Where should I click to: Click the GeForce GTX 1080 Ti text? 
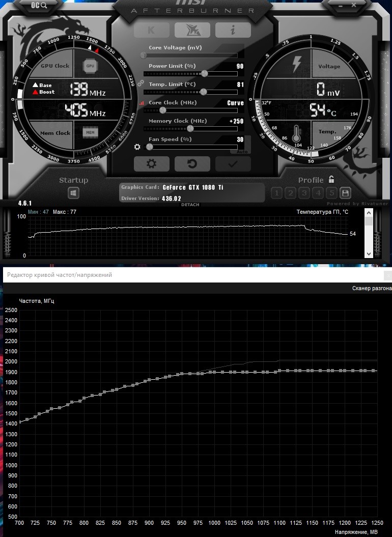tap(193, 187)
